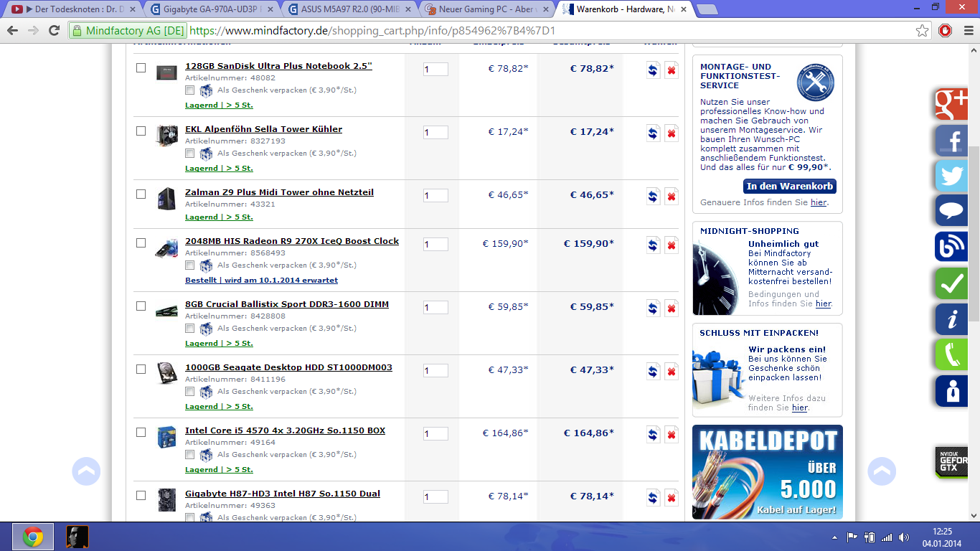Switch to the Der Todesknoten YouTube tab
The image size is (980, 551).
tap(72, 9)
